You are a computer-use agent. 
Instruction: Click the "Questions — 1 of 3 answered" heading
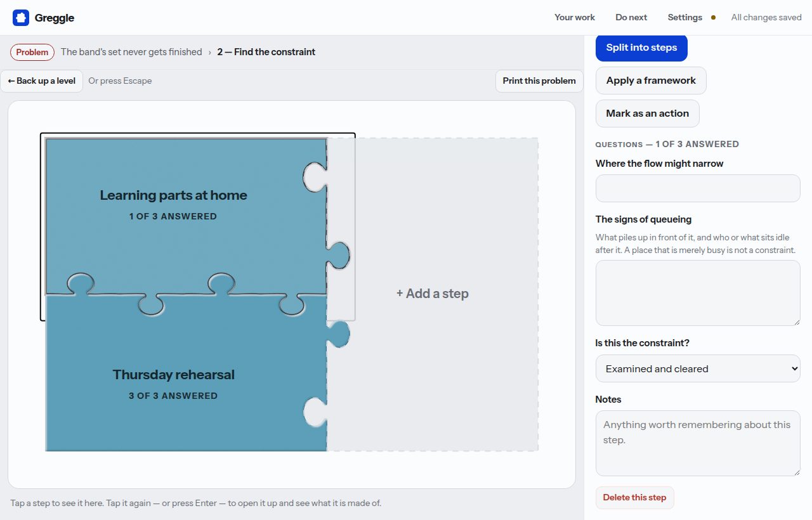[667, 144]
